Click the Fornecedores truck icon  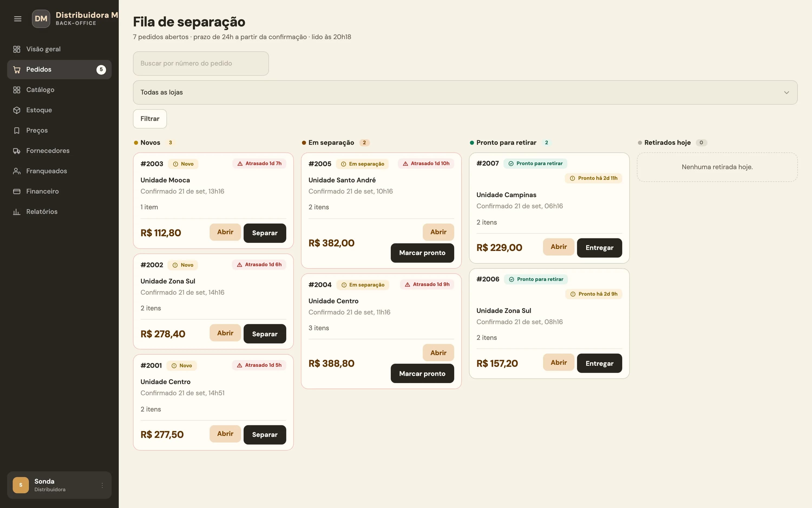click(x=17, y=151)
